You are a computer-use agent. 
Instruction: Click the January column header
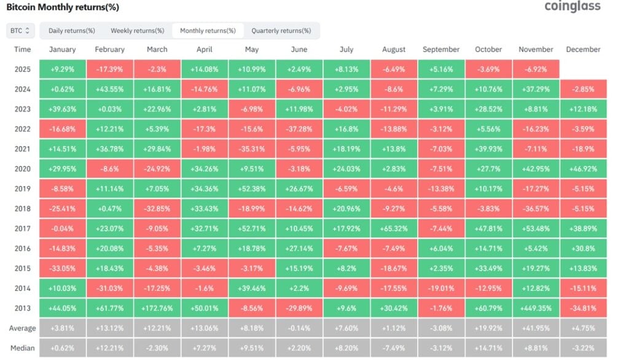(x=62, y=50)
